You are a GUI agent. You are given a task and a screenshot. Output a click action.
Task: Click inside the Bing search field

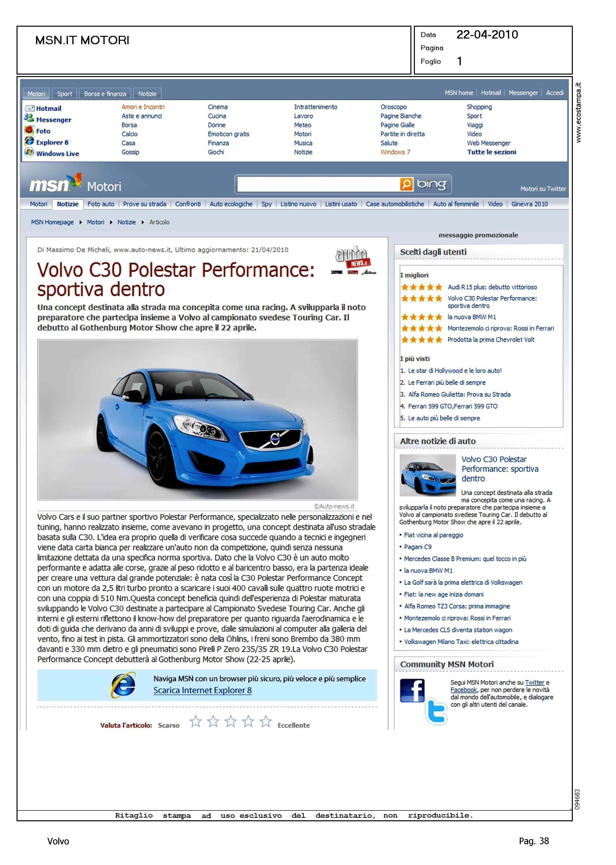[317, 185]
